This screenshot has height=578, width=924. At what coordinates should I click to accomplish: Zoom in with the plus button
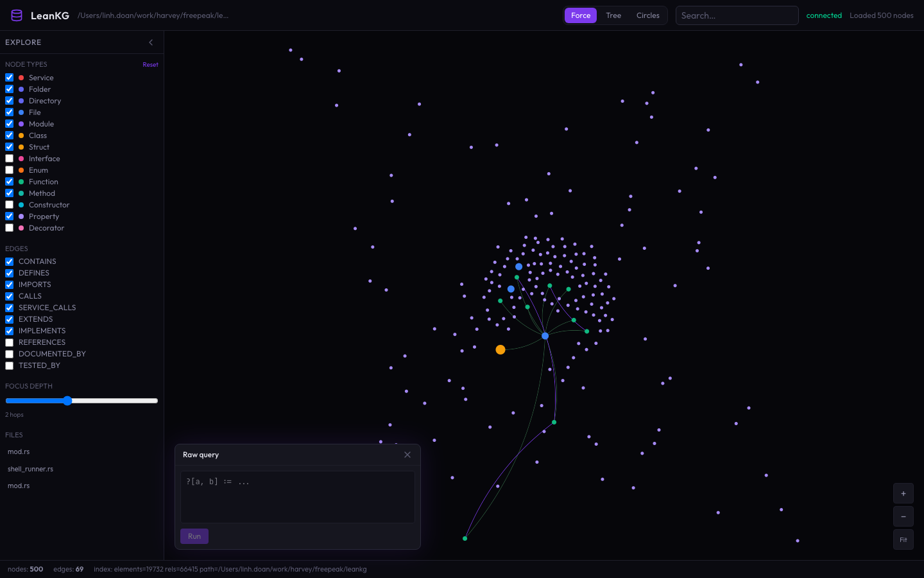click(903, 493)
